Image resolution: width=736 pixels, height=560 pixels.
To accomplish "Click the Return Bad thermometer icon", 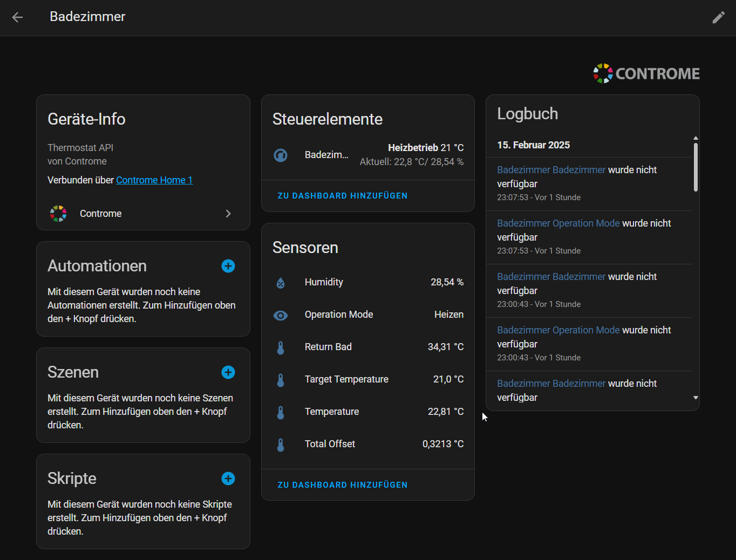I will [x=281, y=347].
